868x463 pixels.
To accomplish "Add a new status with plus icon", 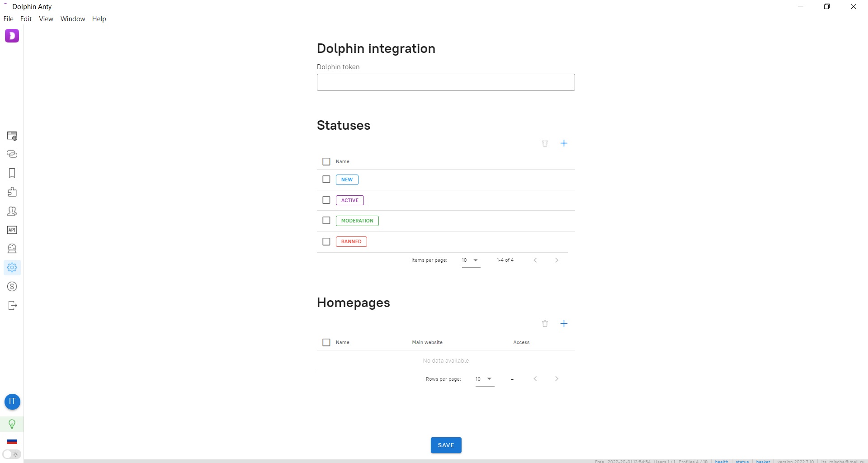I will (564, 143).
